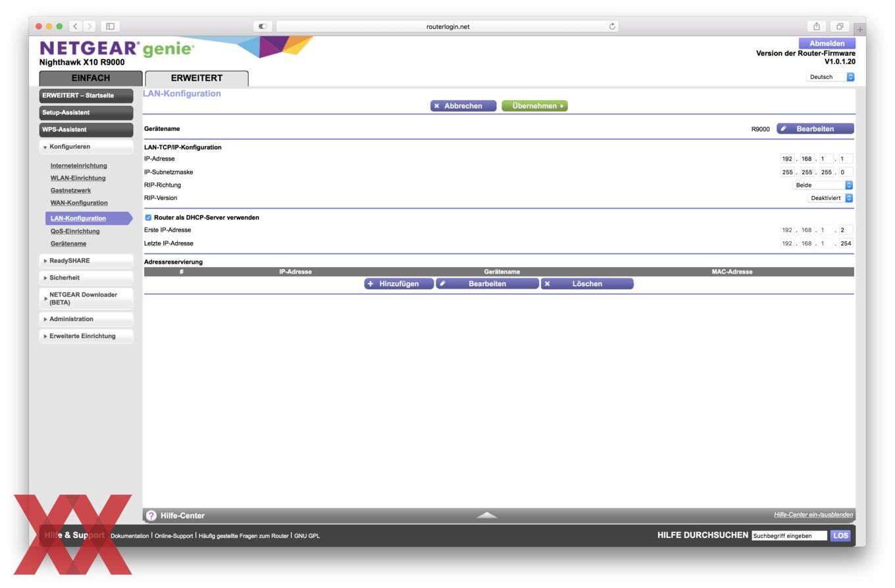Open the Dokumentation link

pyautogui.click(x=130, y=536)
